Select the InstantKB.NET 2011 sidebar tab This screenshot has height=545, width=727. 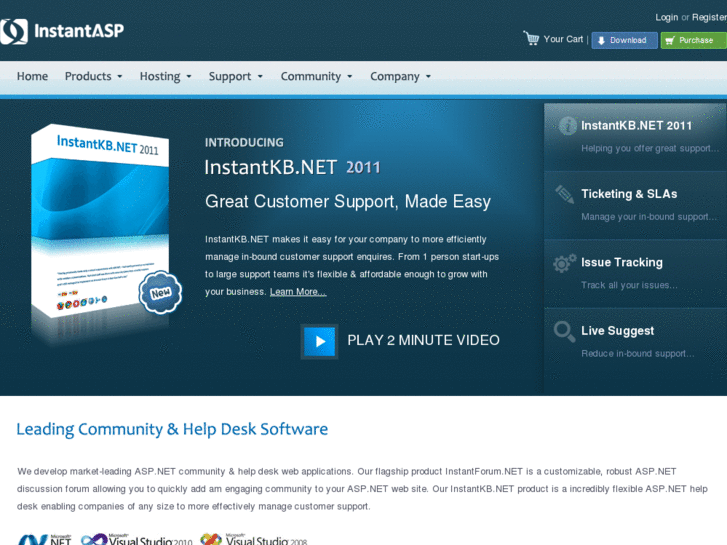(635, 137)
